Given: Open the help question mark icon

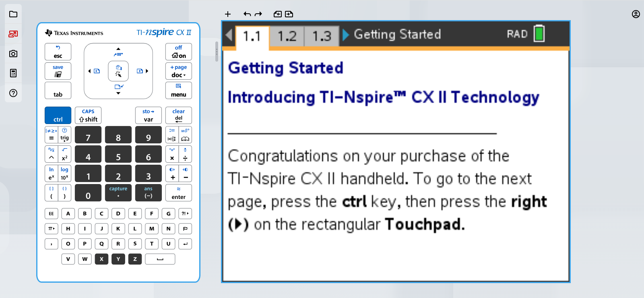Looking at the screenshot, I should click(x=13, y=93).
